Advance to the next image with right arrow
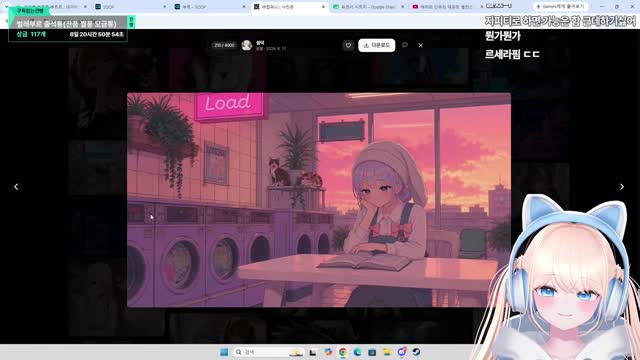Image resolution: width=640 pixels, height=360 pixels. pyautogui.click(x=622, y=187)
